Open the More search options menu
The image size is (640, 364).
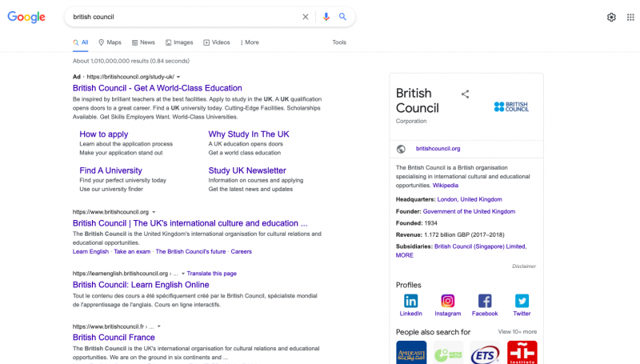(x=250, y=42)
